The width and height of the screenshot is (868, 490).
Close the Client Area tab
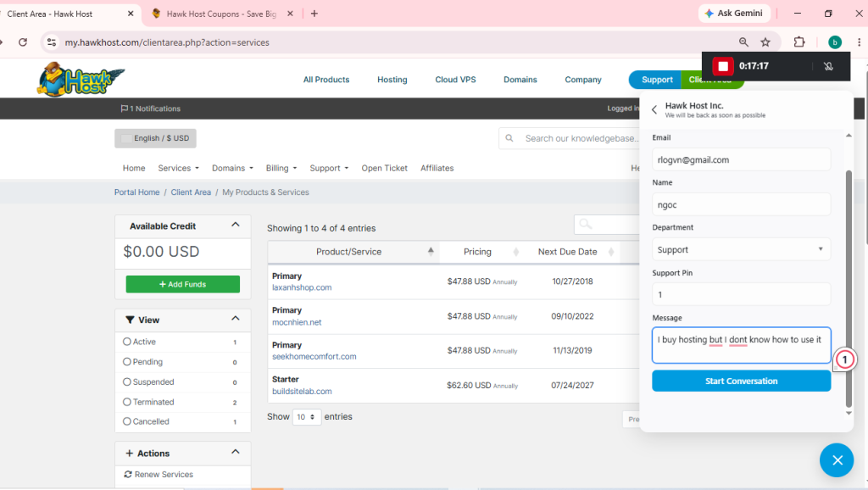131,14
